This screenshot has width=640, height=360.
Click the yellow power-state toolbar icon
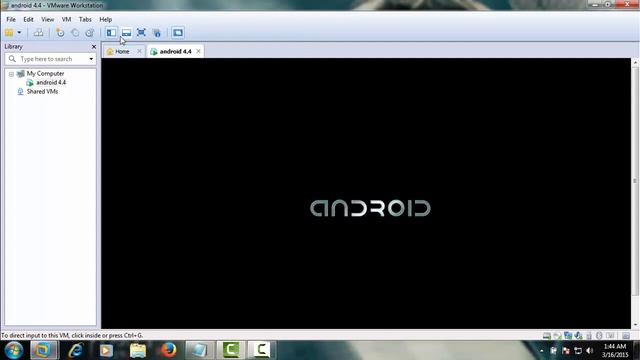point(9,33)
